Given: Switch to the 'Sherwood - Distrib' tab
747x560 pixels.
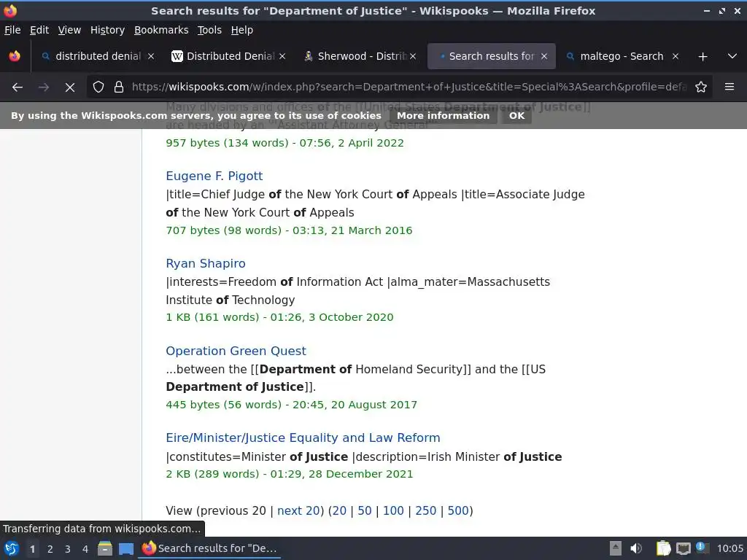Looking at the screenshot, I should (361, 56).
